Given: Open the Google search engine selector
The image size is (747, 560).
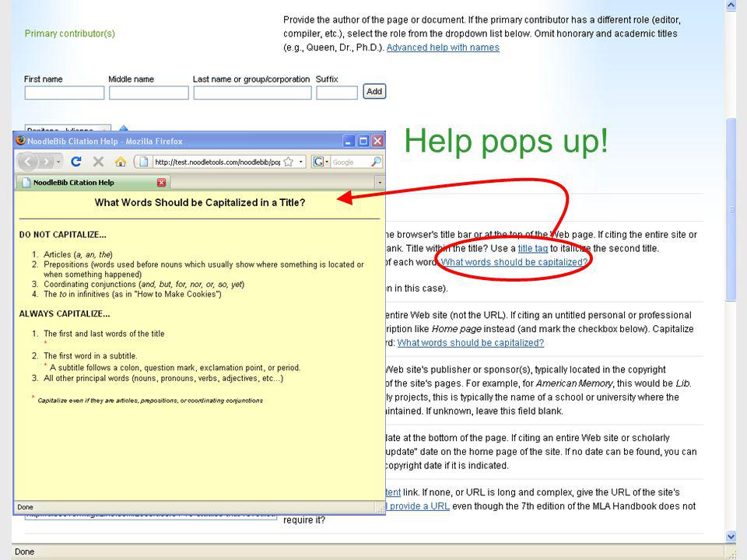Looking at the screenshot, I should tap(321, 162).
